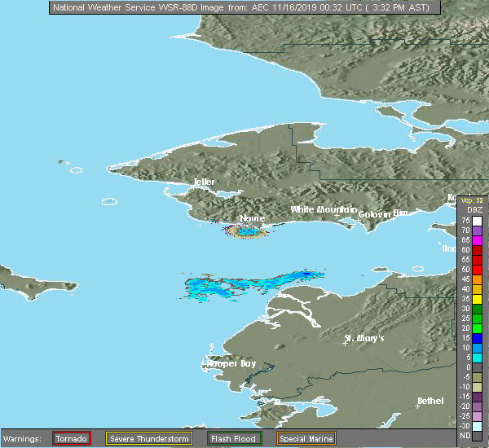Pick the light purple -25 dBZ swatch
Image resolution: width=489 pixels, height=448 pixels.
click(x=477, y=416)
